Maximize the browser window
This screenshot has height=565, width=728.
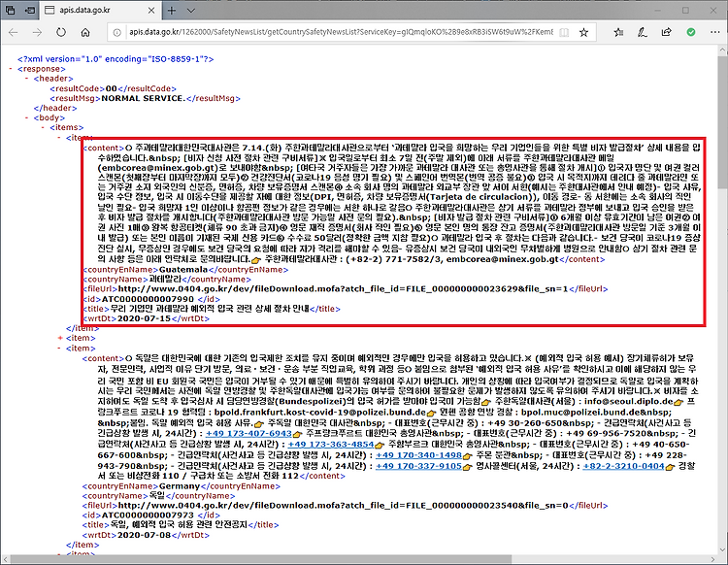(685, 10)
